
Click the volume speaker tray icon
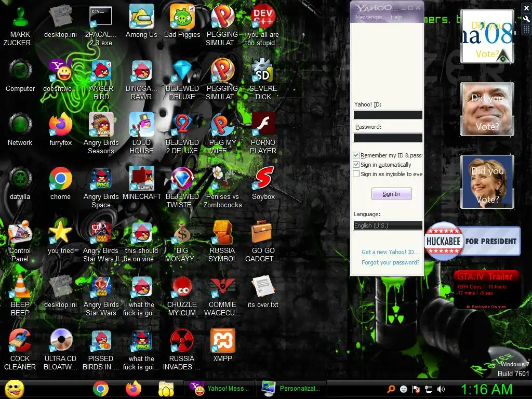[x=441, y=389]
